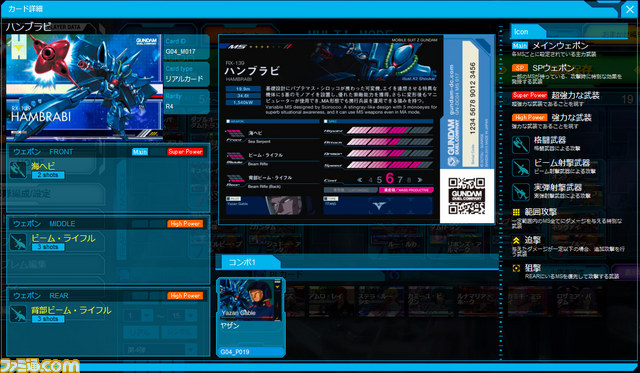Toggle Super Power tag on FRONT weapon
Viewport: 640px width, 373px height.
[x=185, y=152]
